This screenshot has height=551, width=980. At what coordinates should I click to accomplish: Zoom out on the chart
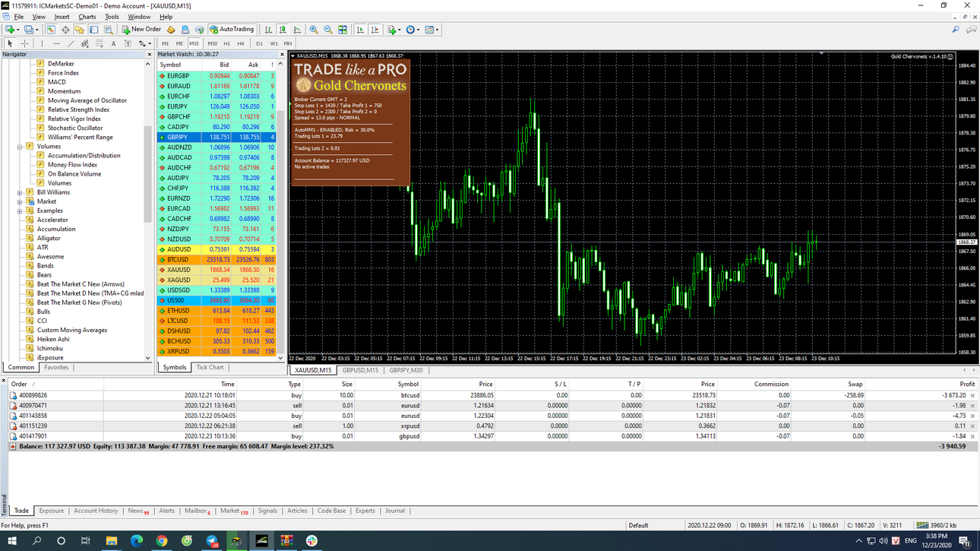[x=328, y=30]
